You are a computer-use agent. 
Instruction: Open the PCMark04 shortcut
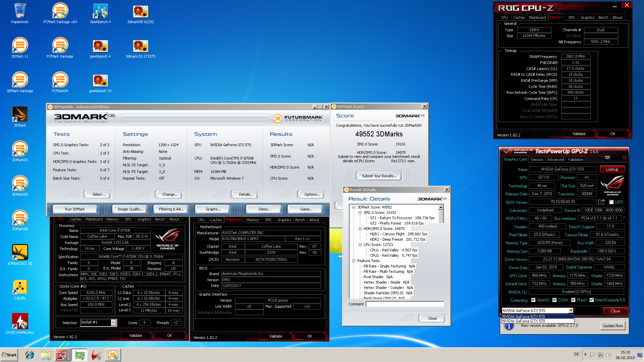pyautogui.click(x=60, y=82)
